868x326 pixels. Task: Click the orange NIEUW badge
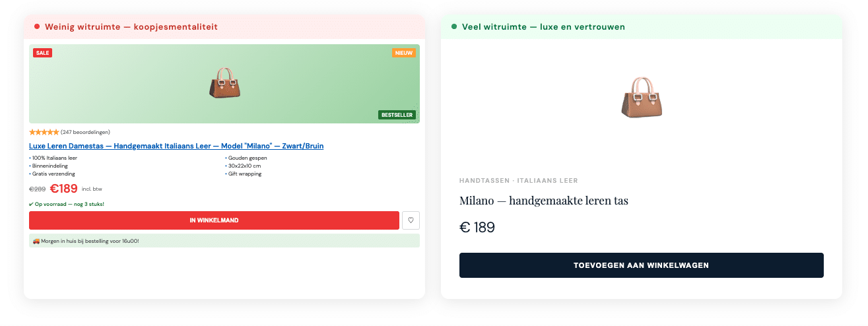tap(403, 53)
